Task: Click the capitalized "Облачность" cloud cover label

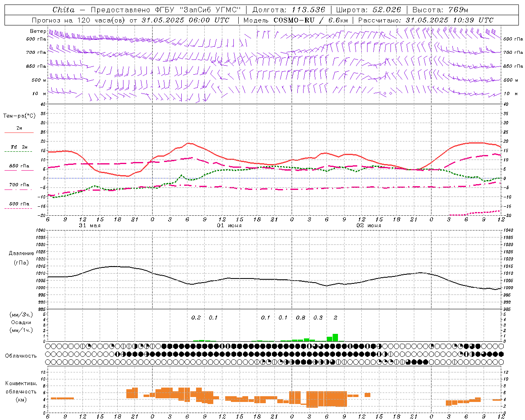Action: point(21,356)
